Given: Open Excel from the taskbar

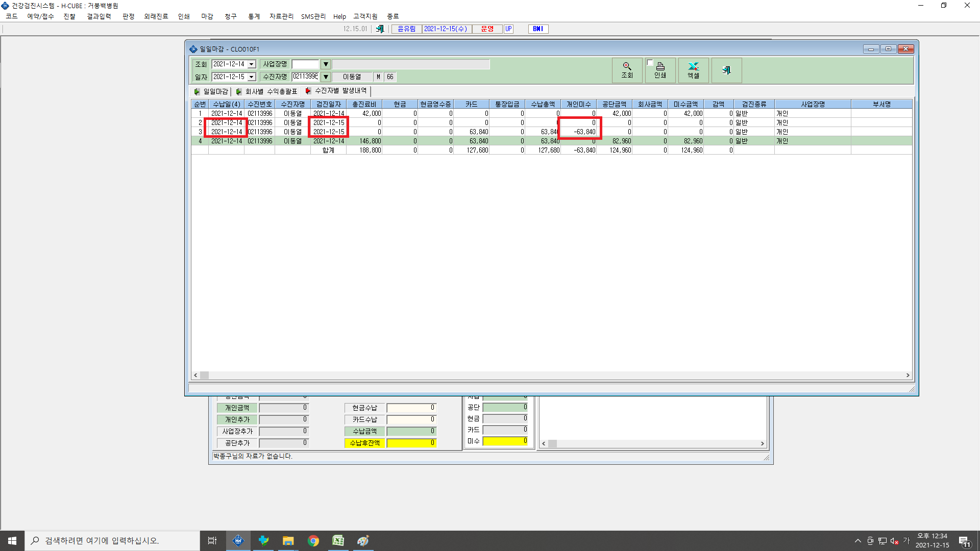Looking at the screenshot, I should click(x=338, y=541).
